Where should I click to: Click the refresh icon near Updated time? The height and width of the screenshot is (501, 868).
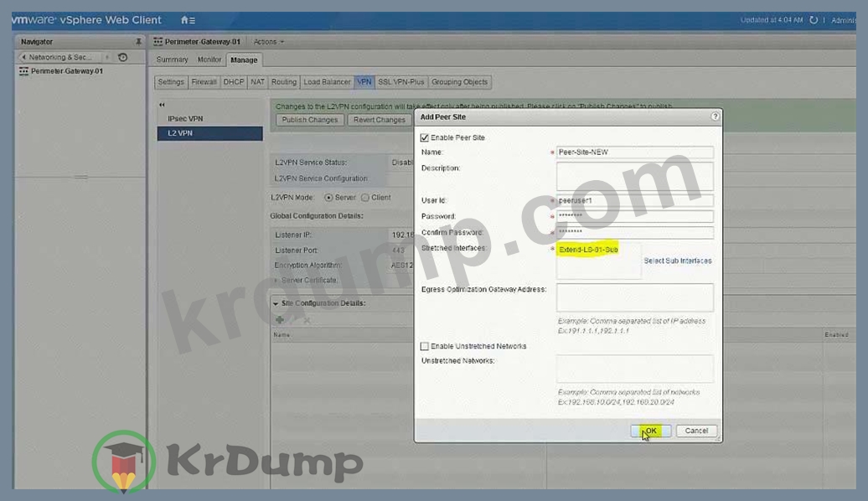click(x=814, y=20)
